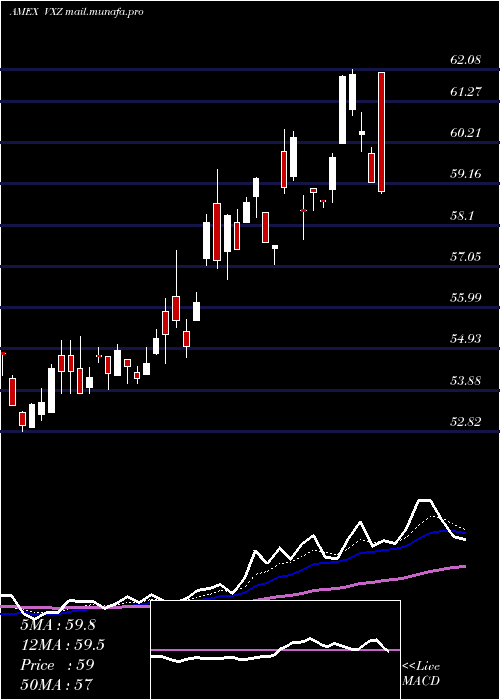Image resolution: width=500 pixels, height=700 pixels.
Task: Click the 12MA : 59.5 readout
Action: [62, 645]
